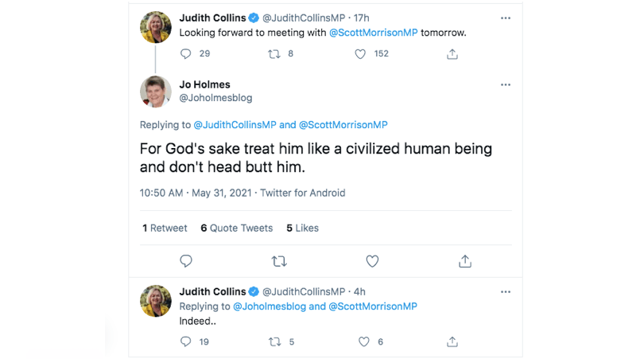
Task: View the 6 Quote Tweets
Action: 237,228
